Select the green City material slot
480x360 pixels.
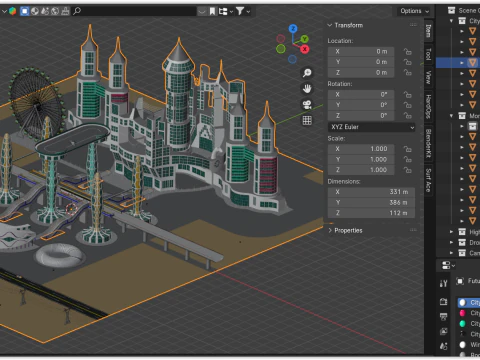point(469,324)
